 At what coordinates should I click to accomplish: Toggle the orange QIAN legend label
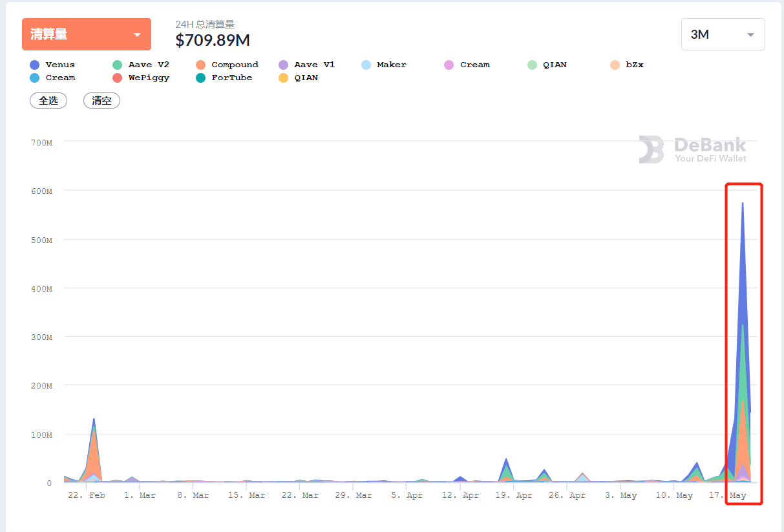pyautogui.click(x=306, y=78)
